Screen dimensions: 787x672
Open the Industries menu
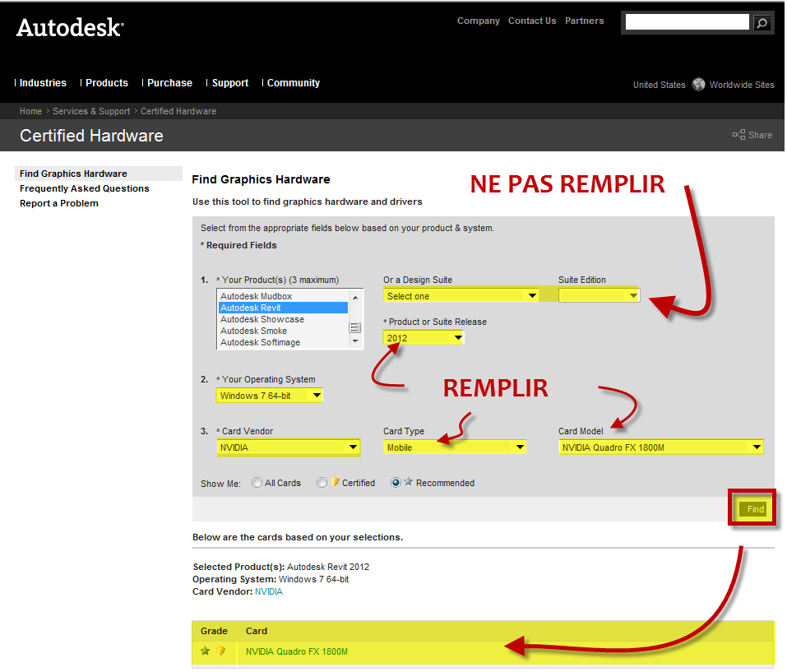click(x=43, y=83)
